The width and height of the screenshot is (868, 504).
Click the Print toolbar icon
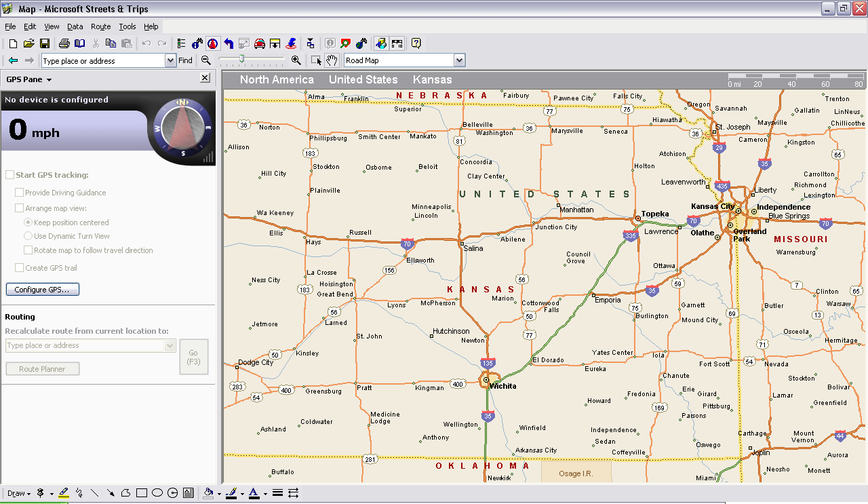tap(64, 43)
